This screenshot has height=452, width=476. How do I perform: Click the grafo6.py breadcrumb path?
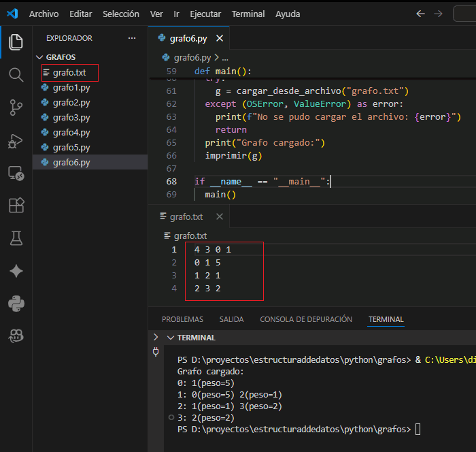pos(192,58)
